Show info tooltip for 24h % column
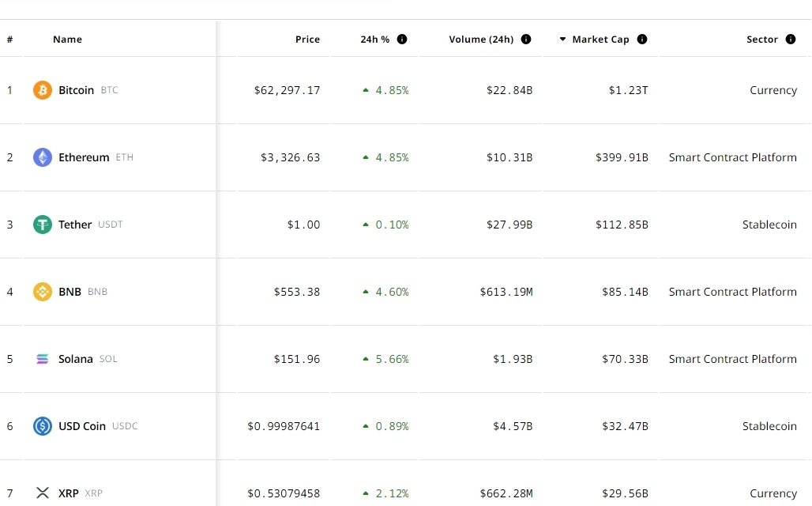Viewport: 812px width, 506px height. [402, 40]
